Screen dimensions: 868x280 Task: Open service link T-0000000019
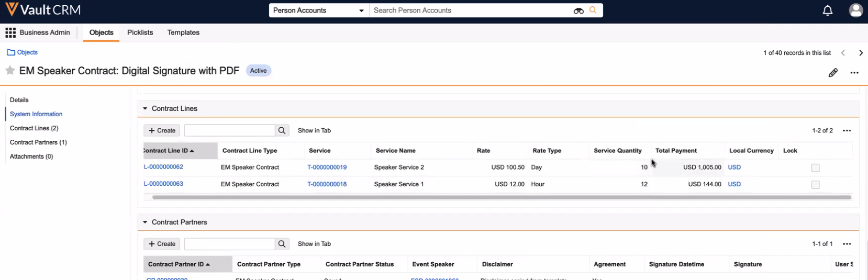coord(327,167)
